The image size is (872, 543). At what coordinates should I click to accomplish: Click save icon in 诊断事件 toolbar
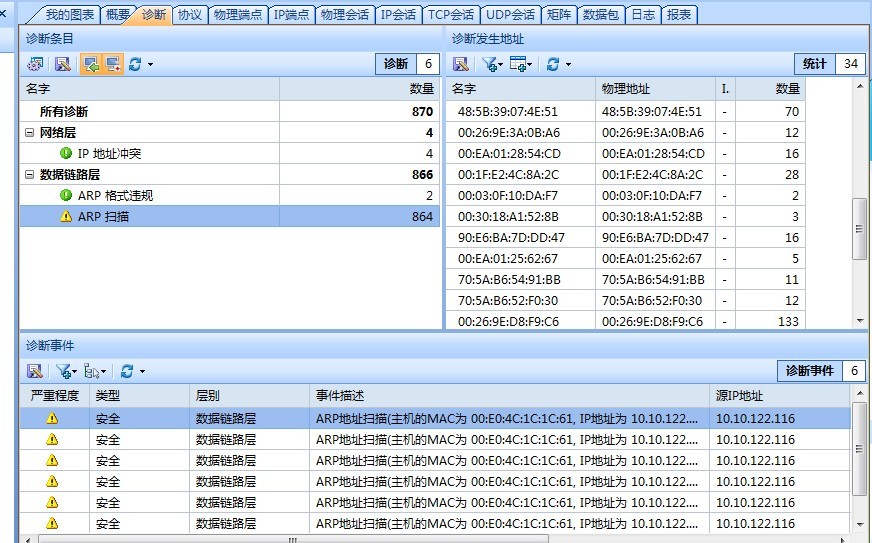[x=35, y=371]
